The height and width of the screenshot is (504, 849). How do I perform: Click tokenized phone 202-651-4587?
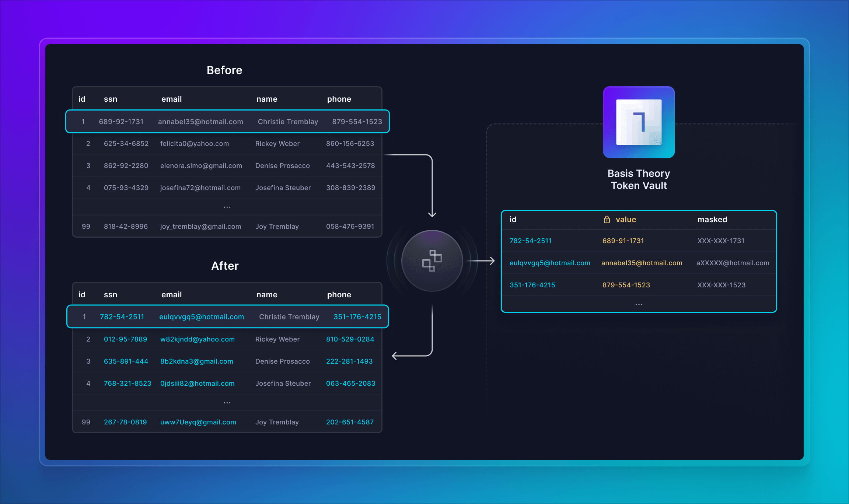point(350,422)
